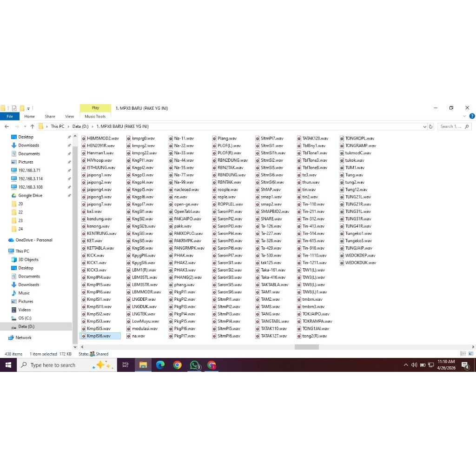Select the file SNARE.wav

271,218
